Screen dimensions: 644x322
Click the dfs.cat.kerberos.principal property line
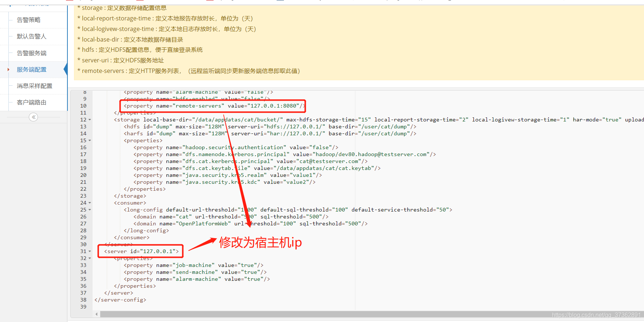pyautogui.click(x=250, y=161)
